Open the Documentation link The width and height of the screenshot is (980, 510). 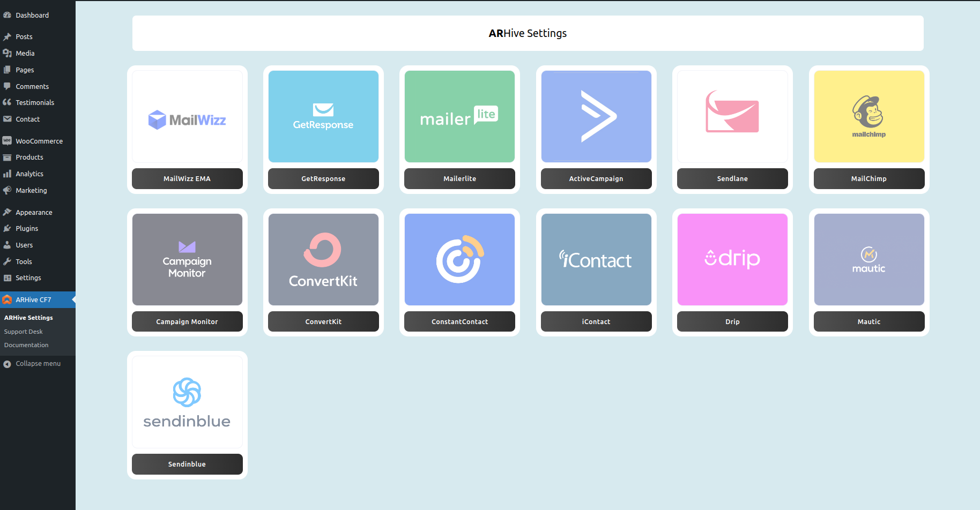(x=26, y=344)
